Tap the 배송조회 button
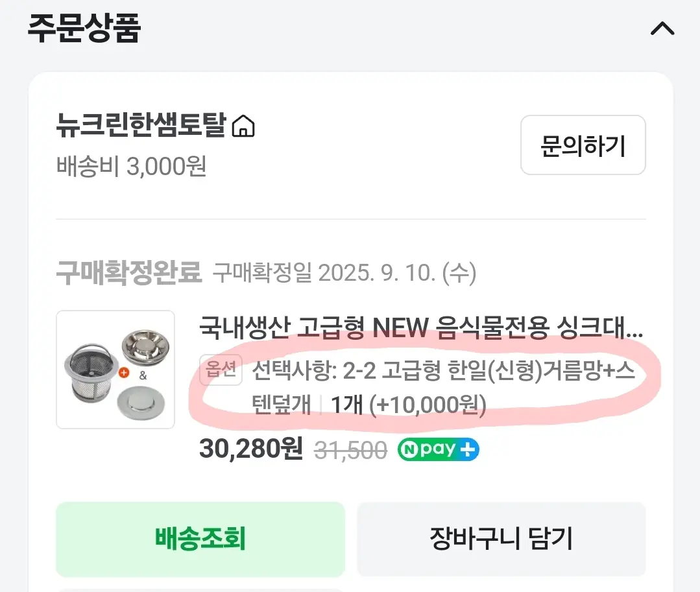Screen dimensions: 700x592 [x=200, y=539]
